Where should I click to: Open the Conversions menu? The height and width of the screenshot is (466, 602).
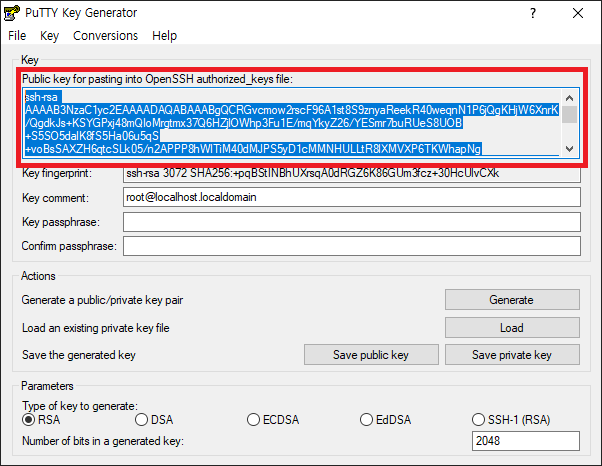click(x=106, y=36)
